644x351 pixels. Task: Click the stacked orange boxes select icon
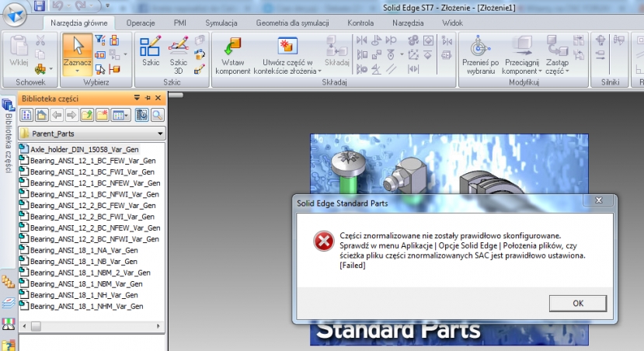[x=115, y=40]
